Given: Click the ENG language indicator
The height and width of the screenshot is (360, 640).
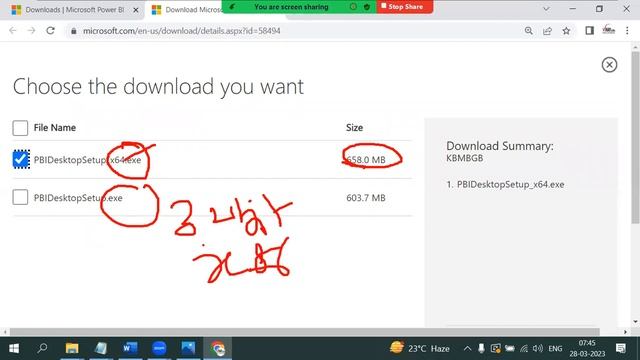Looking at the screenshot, I should [x=555, y=349].
